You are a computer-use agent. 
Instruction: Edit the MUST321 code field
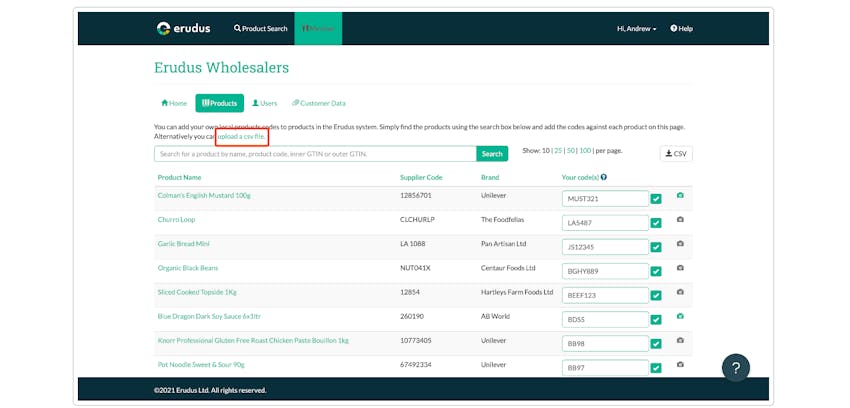tap(605, 199)
